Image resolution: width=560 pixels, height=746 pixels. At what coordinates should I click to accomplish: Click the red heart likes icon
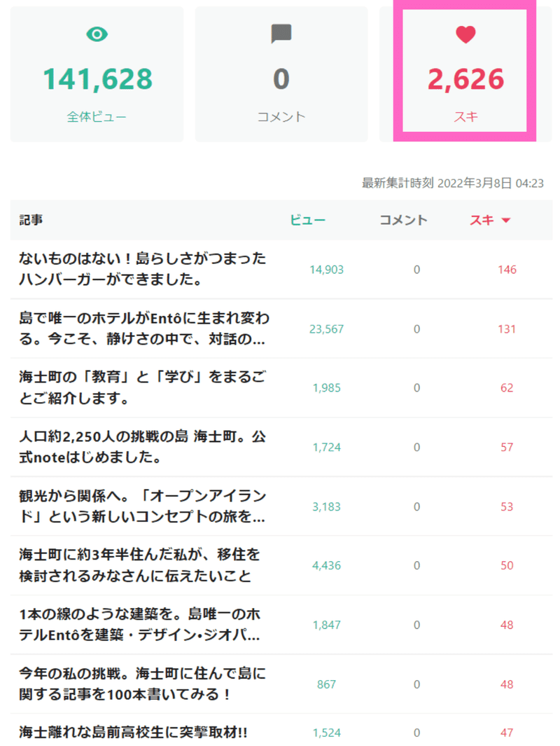pos(465,34)
